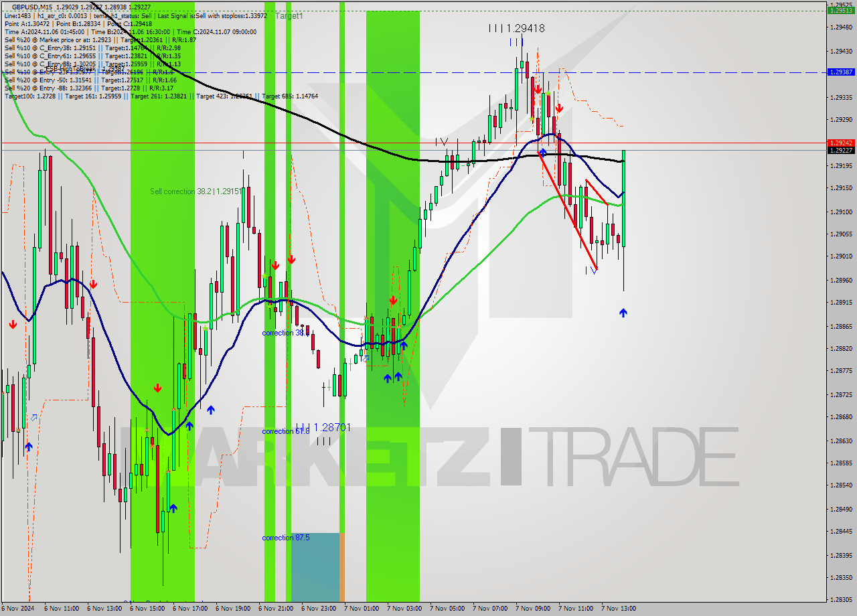Click the Target1 line label
The height and width of the screenshot is (616, 857).
tap(289, 15)
